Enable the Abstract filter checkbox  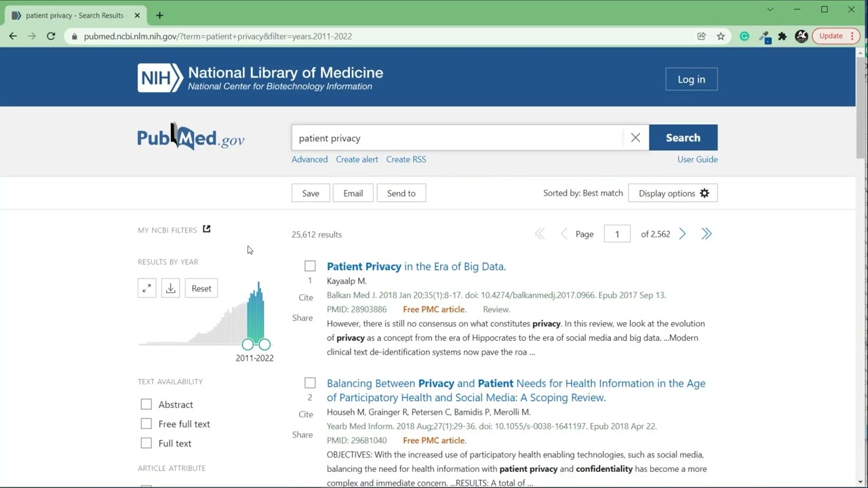146,405
